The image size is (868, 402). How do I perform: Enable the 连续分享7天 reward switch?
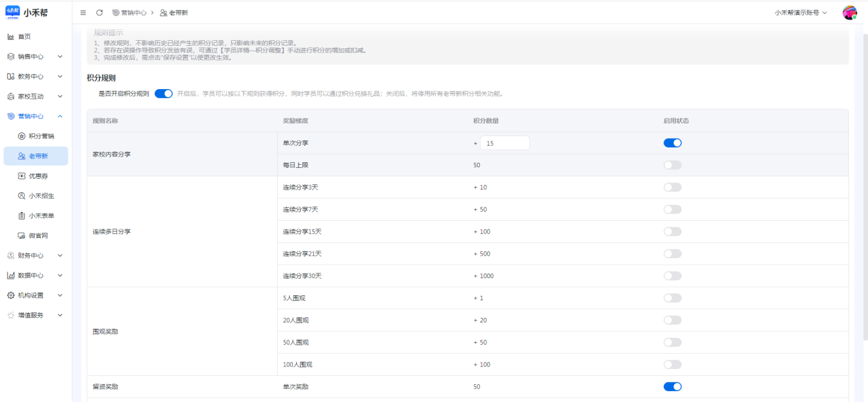coord(672,209)
